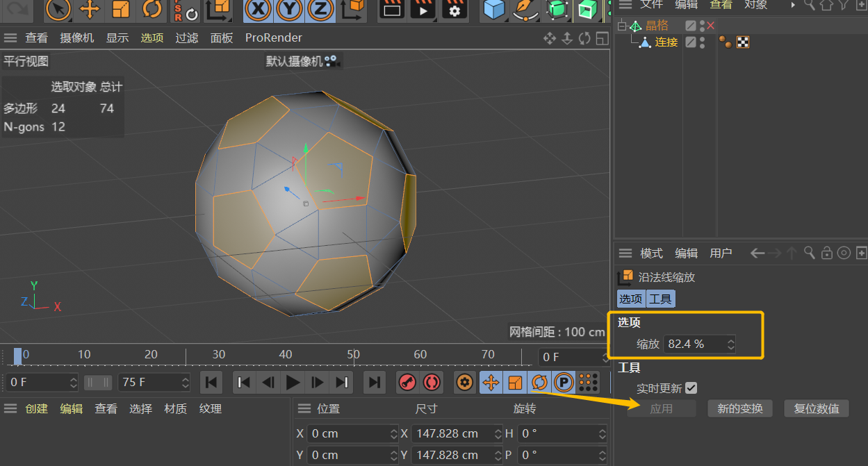Open Object Manager 文件 menu
868x466 pixels.
[x=652, y=5]
